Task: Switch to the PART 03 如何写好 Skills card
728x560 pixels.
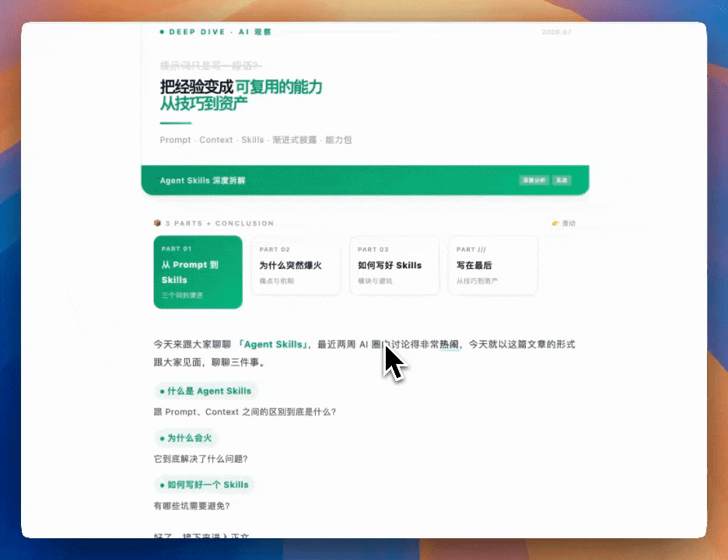Action: [394, 265]
